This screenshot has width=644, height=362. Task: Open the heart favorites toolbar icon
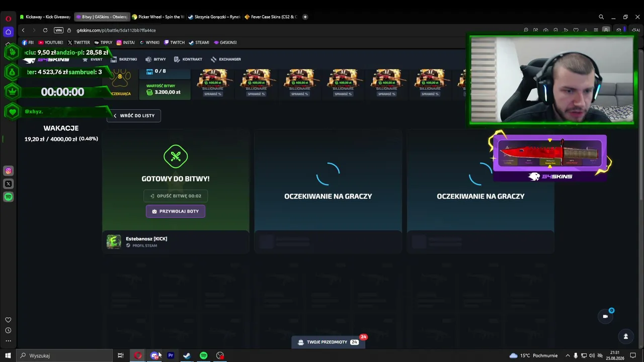(576, 30)
